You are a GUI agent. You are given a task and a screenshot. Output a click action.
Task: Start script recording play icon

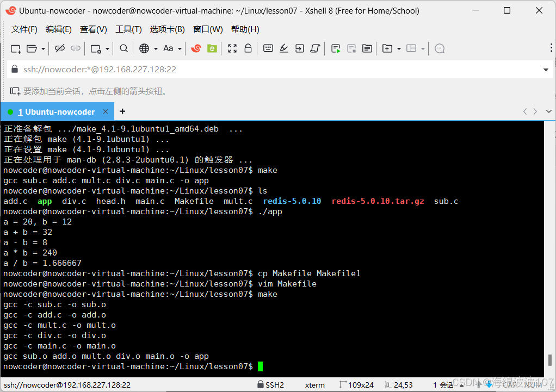tap(336, 48)
